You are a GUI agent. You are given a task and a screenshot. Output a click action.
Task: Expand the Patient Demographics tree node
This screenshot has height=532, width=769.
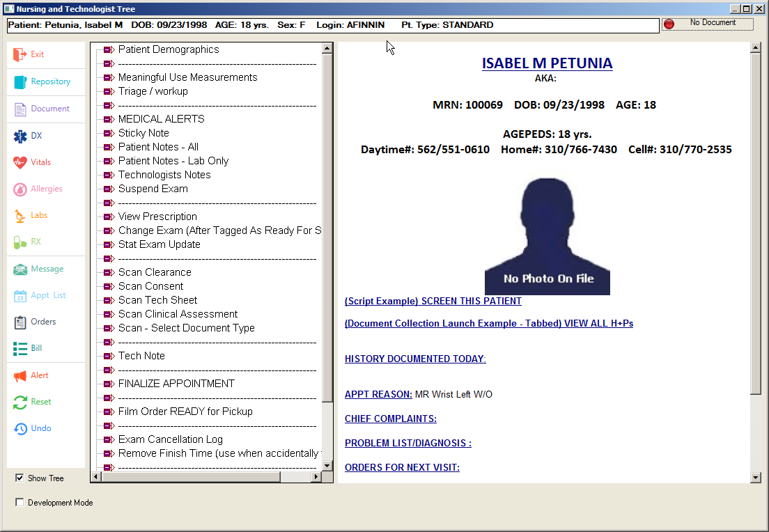click(x=107, y=49)
